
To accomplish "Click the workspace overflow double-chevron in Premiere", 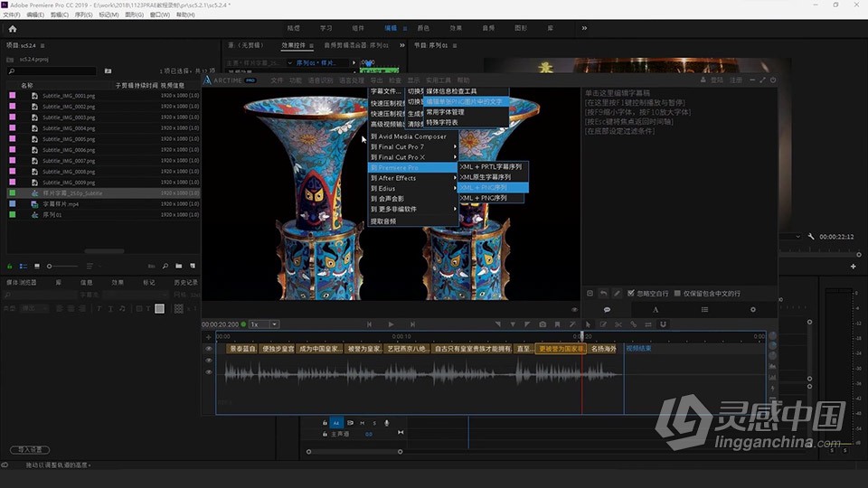I will pyautogui.click(x=584, y=28).
